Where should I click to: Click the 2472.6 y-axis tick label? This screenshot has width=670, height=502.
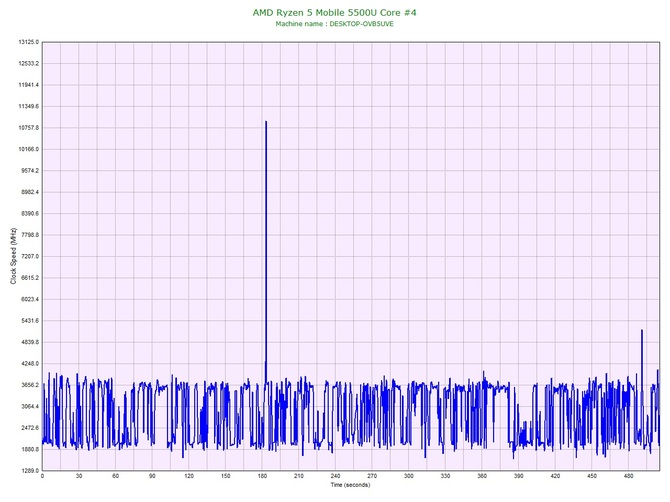29,428
